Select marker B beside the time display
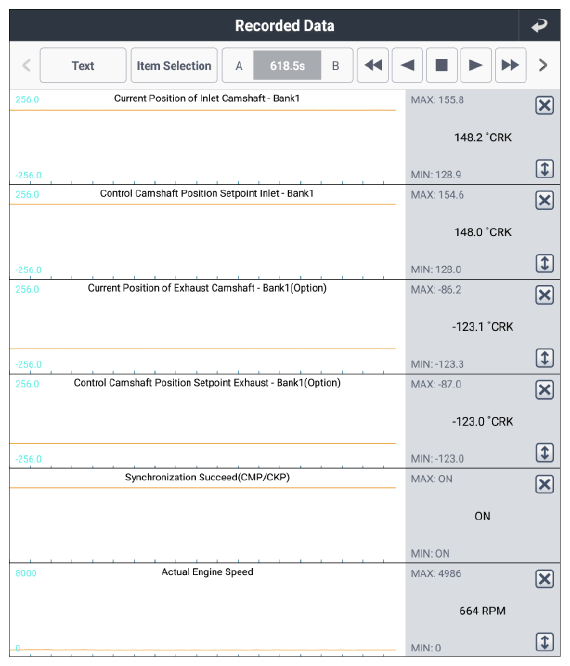570x666 pixels. point(336,66)
